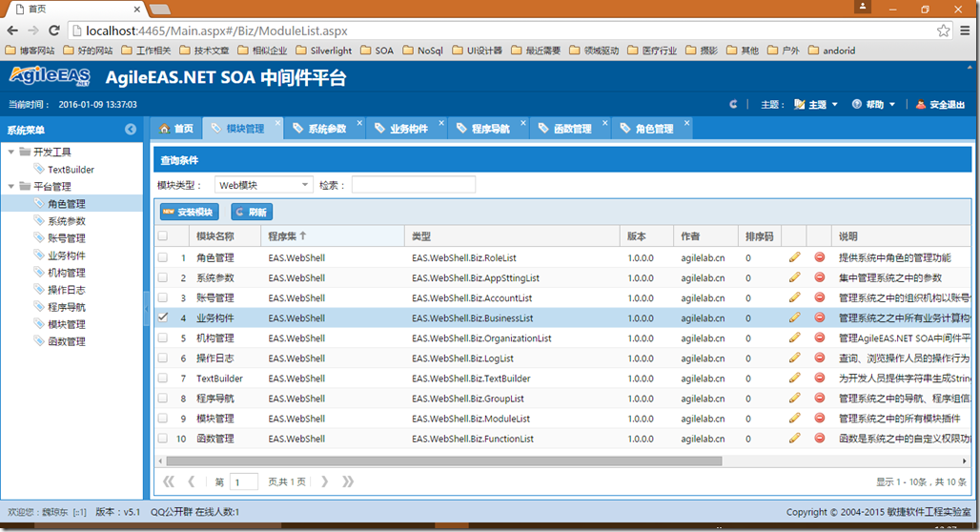Edit the TextBuilder module row
The width and height of the screenshot is (980, 532).
(x=794, y=378)
